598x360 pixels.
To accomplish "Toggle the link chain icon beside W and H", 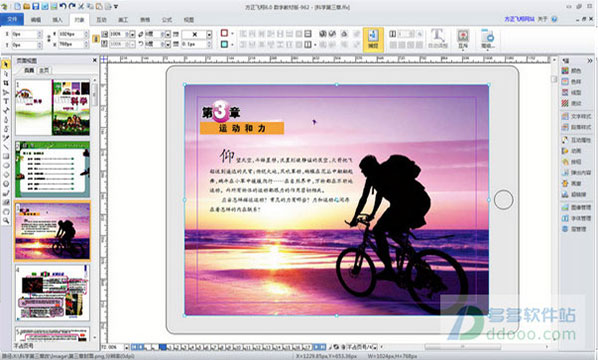I will tap(49, 39).
